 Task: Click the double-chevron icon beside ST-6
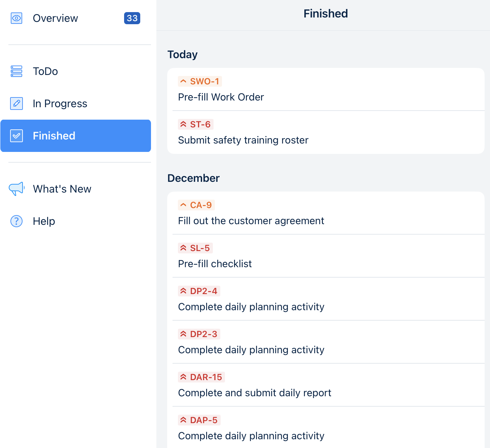pyautogui.click(x=183, y=124)
